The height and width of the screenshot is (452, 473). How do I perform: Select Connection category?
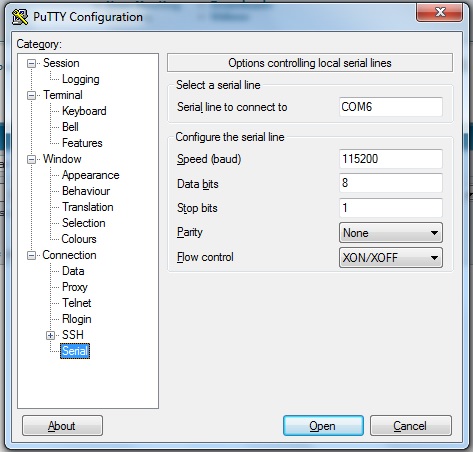pos(69,255)
